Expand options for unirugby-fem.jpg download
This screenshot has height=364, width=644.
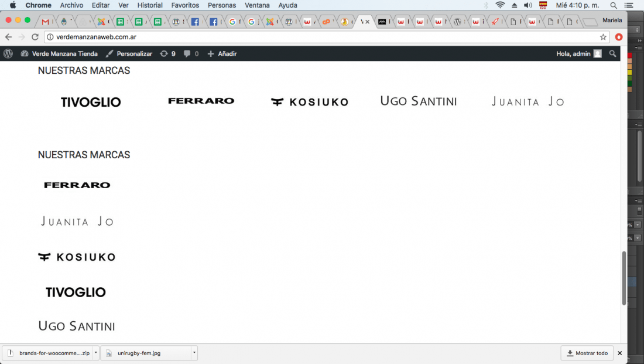click(194, 353)
